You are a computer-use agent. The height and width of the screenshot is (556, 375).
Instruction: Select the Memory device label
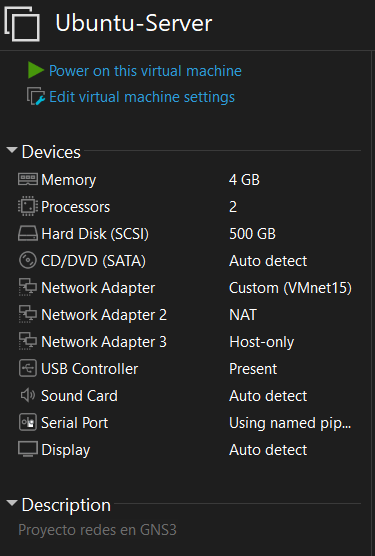(68, 180)
